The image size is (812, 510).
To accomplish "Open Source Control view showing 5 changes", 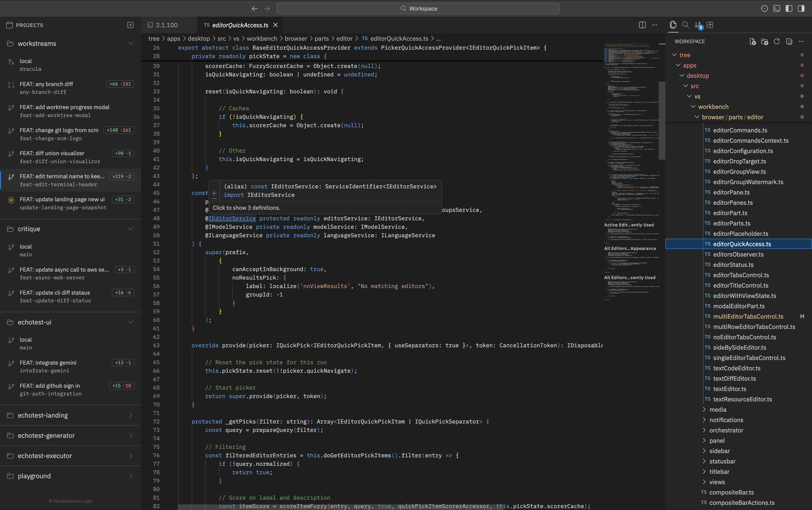I will point(697,25).
